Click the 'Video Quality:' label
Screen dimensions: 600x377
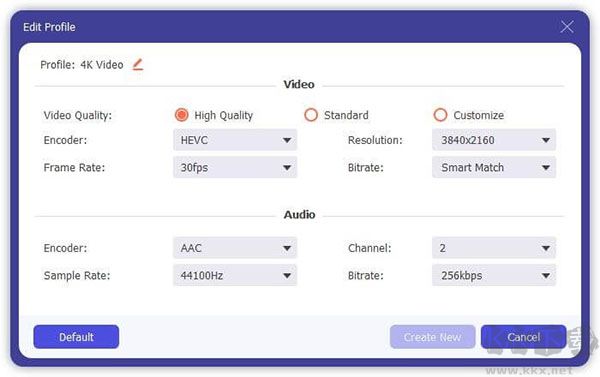click(78, 115)
